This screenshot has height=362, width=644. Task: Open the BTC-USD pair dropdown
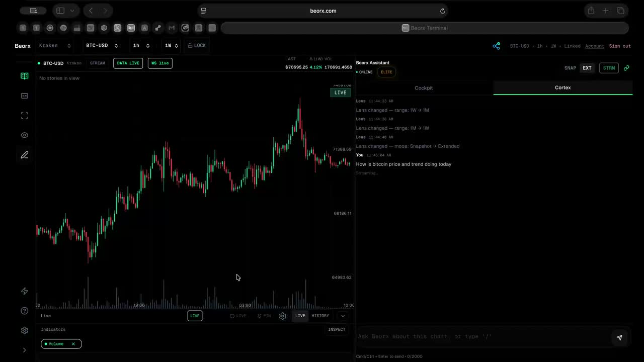pos(102,46)
